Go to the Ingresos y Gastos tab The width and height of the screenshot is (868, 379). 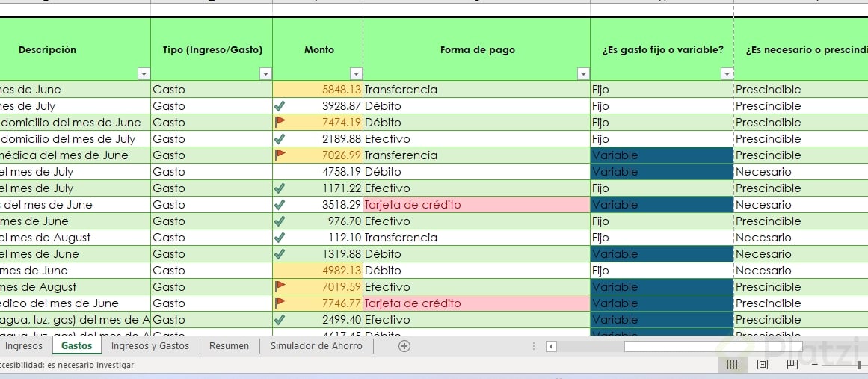click(150, 346)
